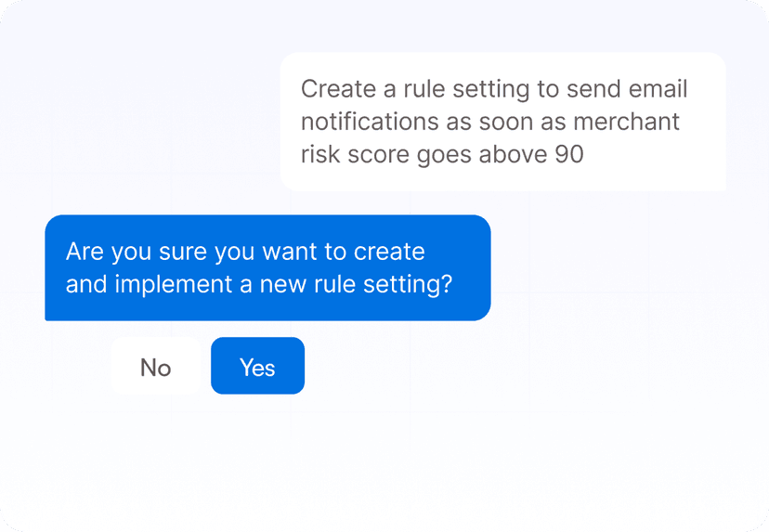
Task: Select the white rule request message bubble
Action: 502,122
